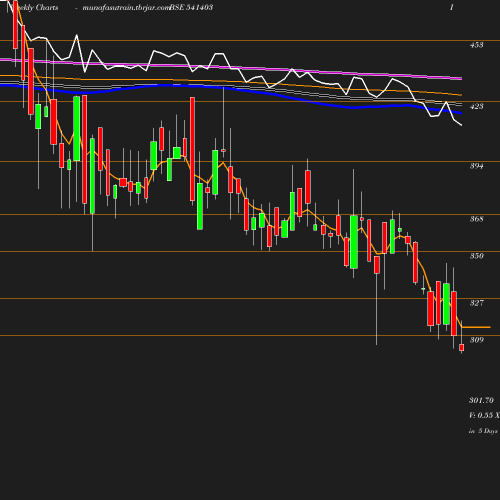Viewport: 500px width, 500px height.
Task: Click the 394 price axis label
Action: point(476,166)
